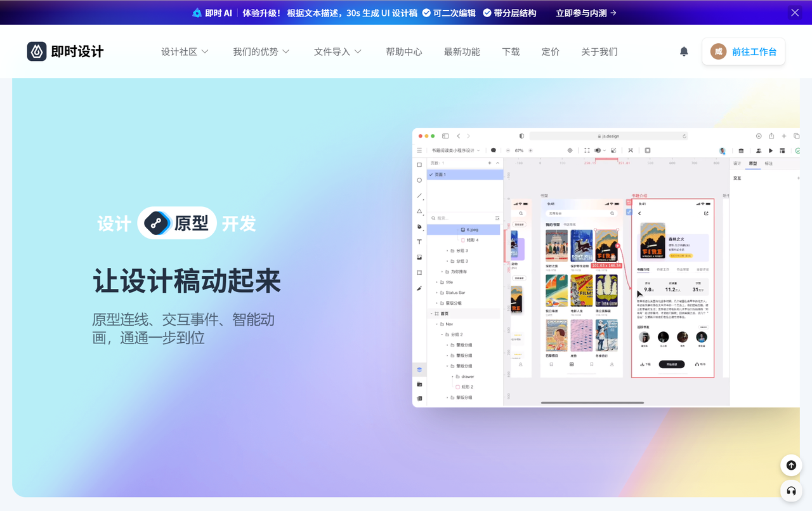Click zoom in plus icon in preview
The height and width of the screenshot is (511, 812).
pos(531,150)
